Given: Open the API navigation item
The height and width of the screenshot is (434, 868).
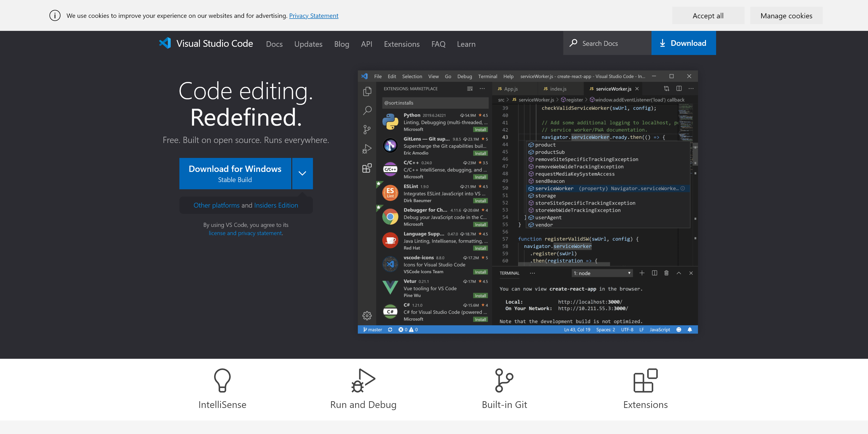Looking at the screenshot, I should coord(366,44).
